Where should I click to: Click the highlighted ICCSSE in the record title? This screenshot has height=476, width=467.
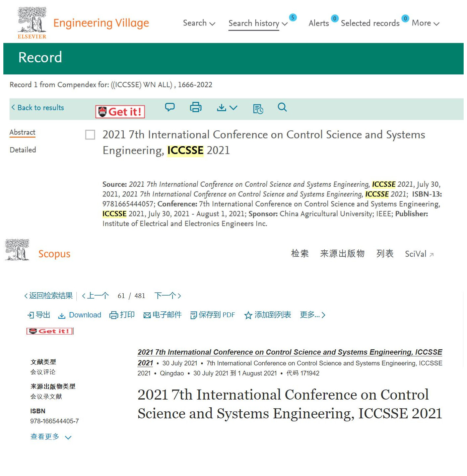(x=185, y=151)
